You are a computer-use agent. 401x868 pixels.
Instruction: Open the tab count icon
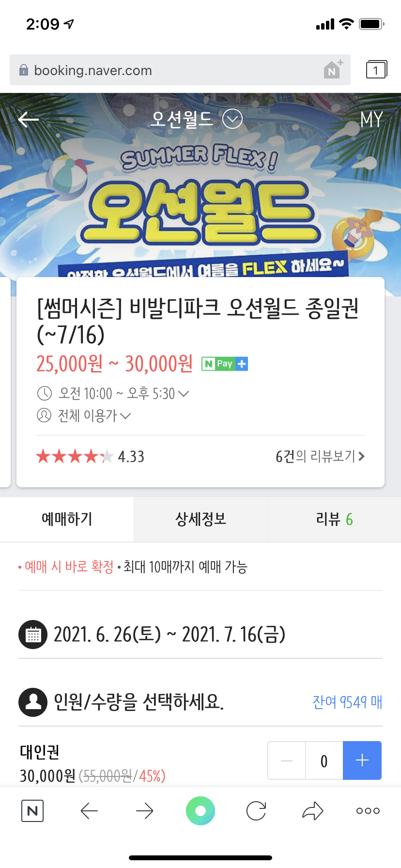(376, 70)
